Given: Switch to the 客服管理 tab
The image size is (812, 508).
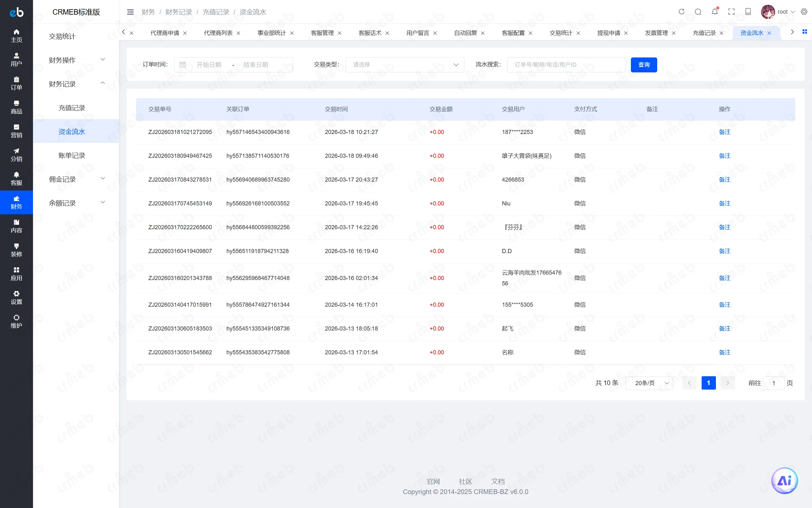Looking at the screenshot, I should (x=322, y=33).
